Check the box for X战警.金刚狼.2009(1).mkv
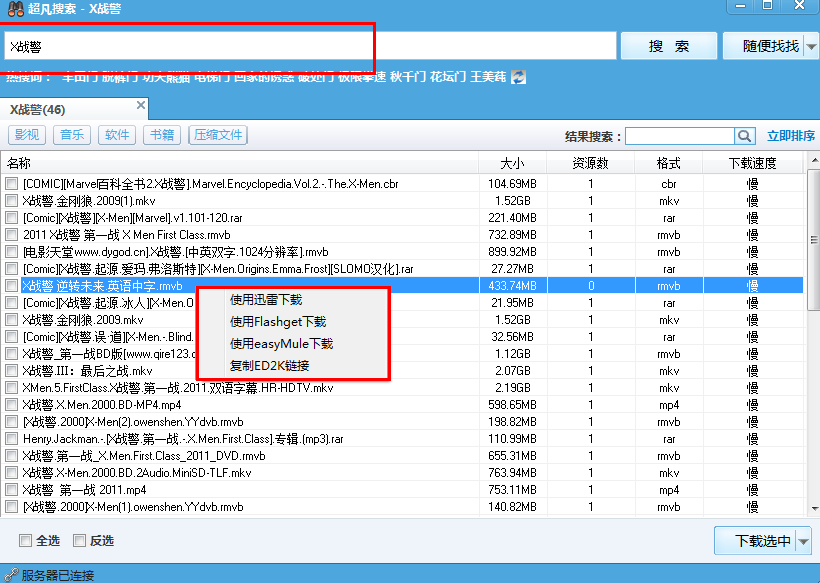 click(12, 201)
